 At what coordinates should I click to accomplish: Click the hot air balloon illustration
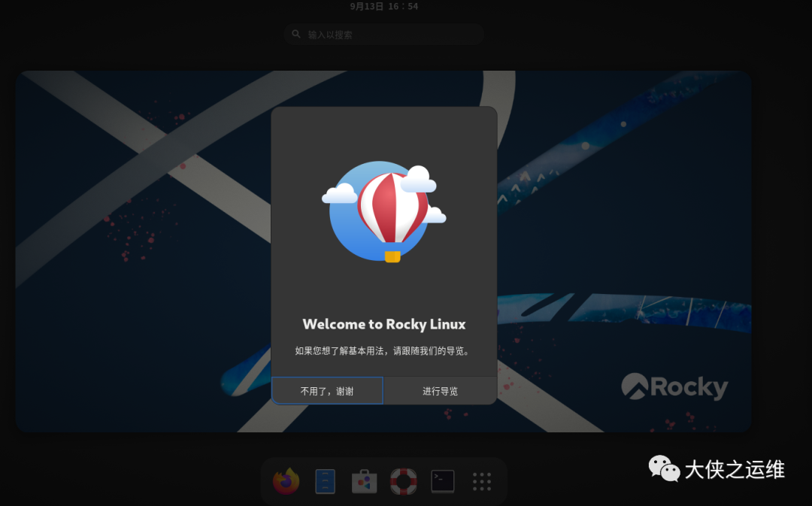tap(383, 211)
